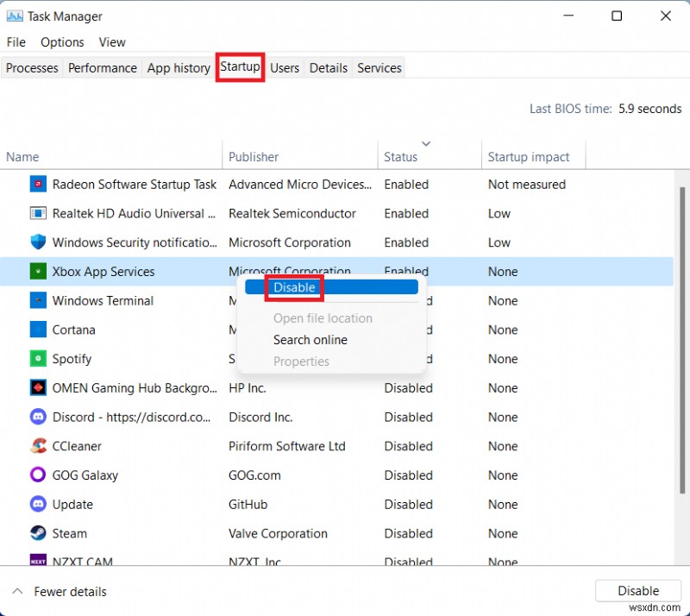Select Search online in the context menu

pyautogui.click(x=310, y=340)
